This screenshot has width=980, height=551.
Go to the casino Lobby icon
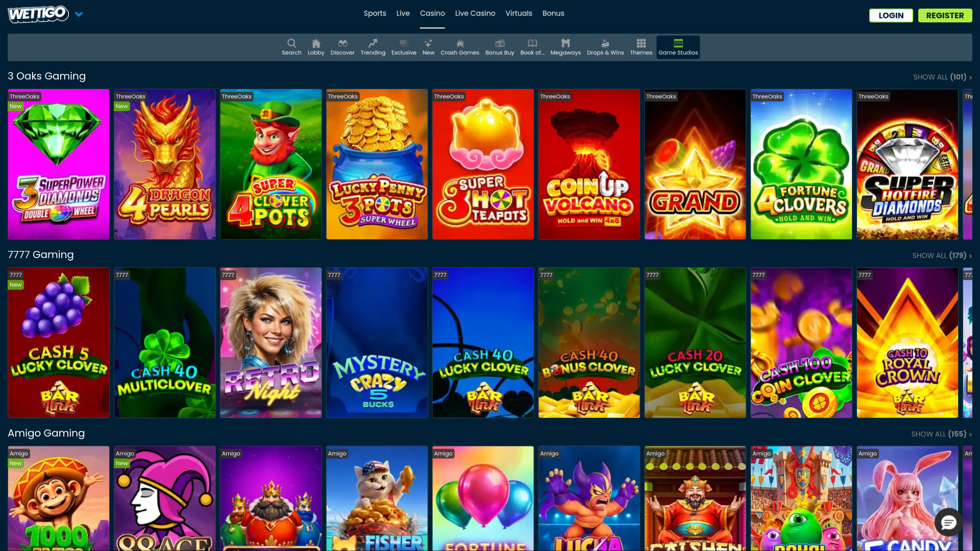click(x=316, y=47)
